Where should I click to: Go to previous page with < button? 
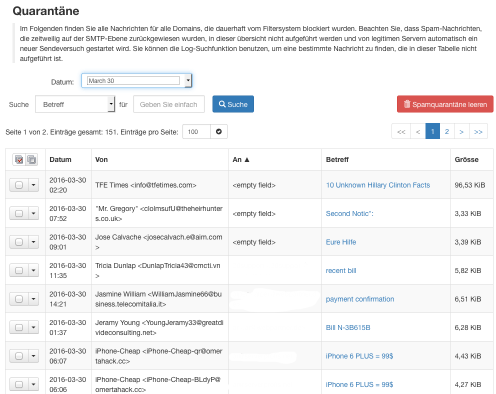tap(418, 131)
